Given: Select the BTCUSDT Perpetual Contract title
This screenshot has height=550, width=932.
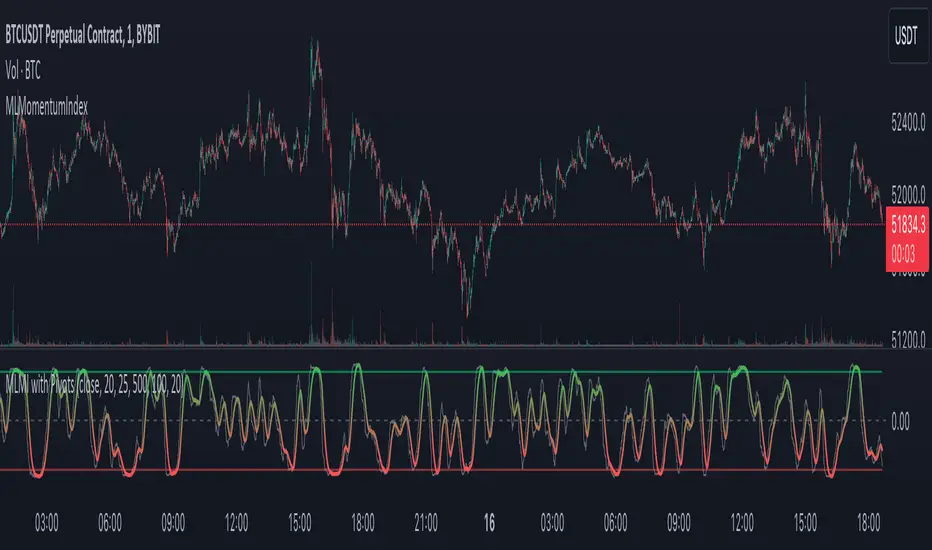Looking at the screenshot, I should coord(83,36).
